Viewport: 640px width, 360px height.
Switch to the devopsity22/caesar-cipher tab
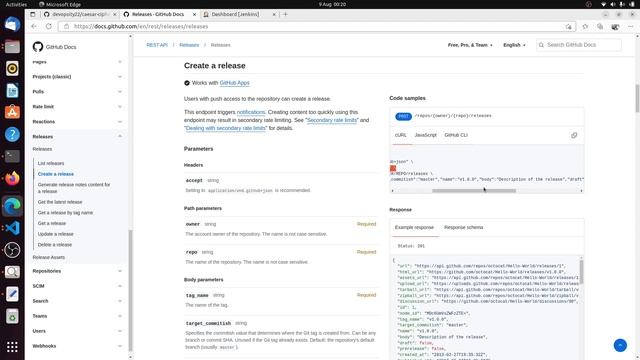pyautogui.click(x=80, y=14)
